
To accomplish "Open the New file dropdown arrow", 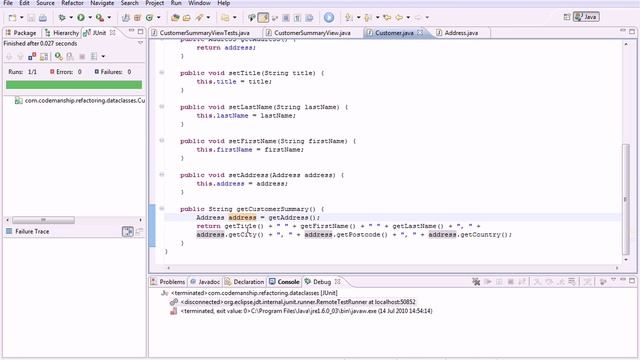I will pyautogui.click(x=21, y=18).
